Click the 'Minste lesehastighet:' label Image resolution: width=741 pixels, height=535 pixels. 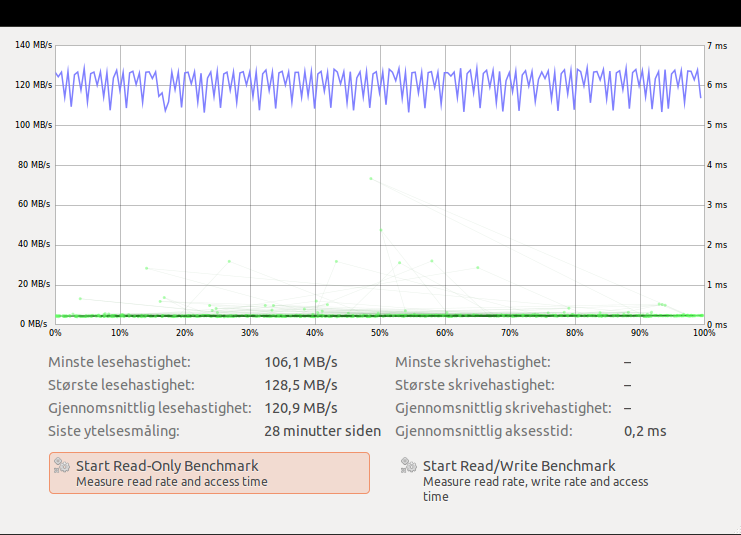click(120, 362)
